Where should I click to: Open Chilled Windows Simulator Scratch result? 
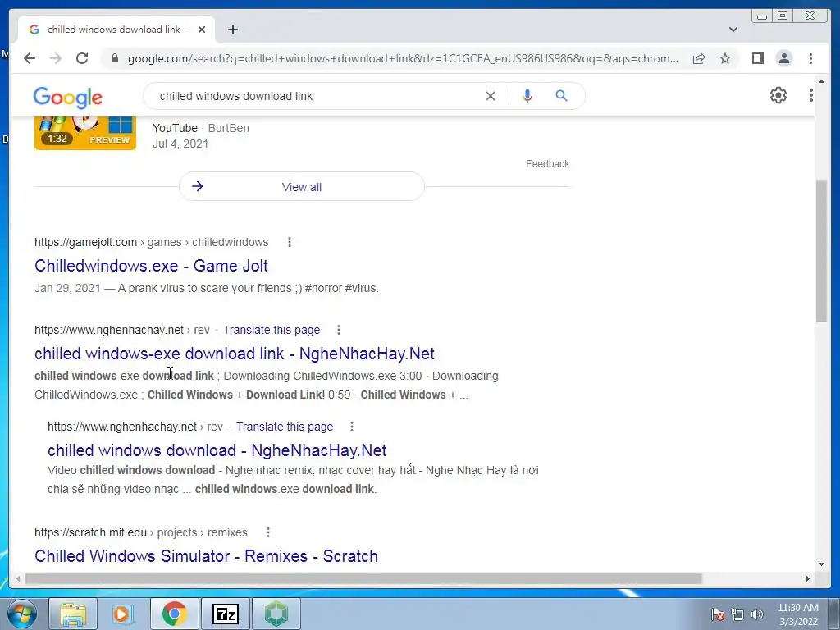tap(206, 556)
